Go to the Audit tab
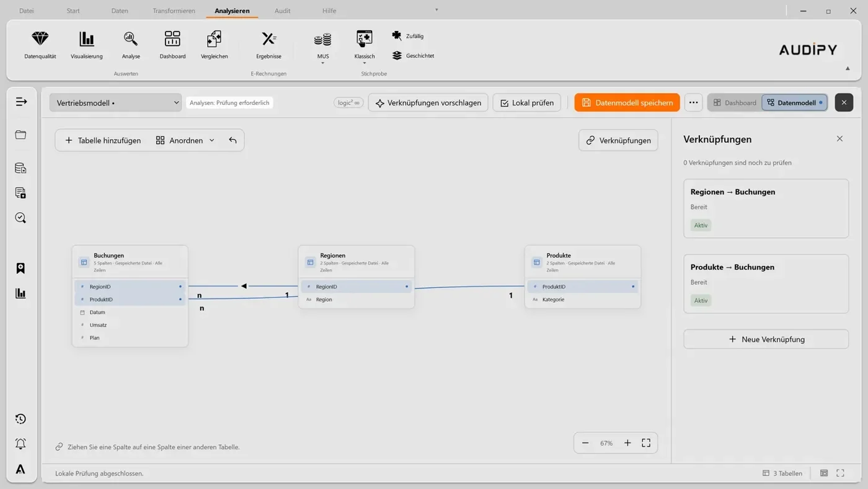Viewport: 868px width, 489px height. [x=283, y=11]
